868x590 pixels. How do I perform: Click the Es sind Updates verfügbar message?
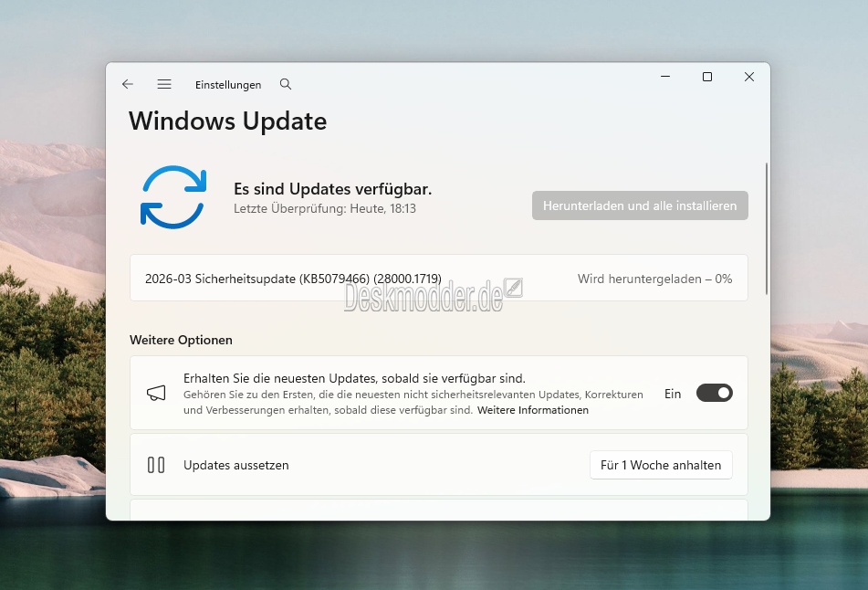click(x=332, y=189)
